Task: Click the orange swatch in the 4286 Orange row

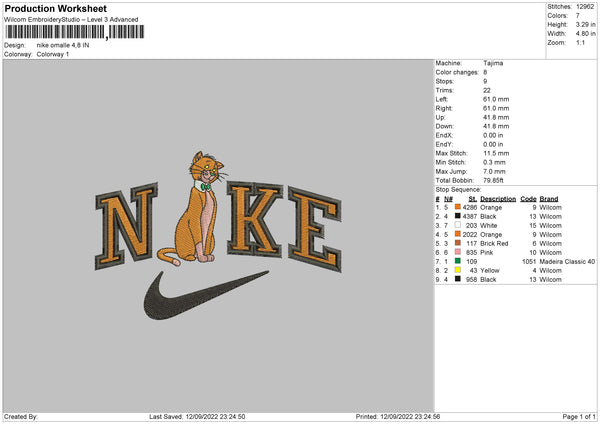Action: coord(457,207)
